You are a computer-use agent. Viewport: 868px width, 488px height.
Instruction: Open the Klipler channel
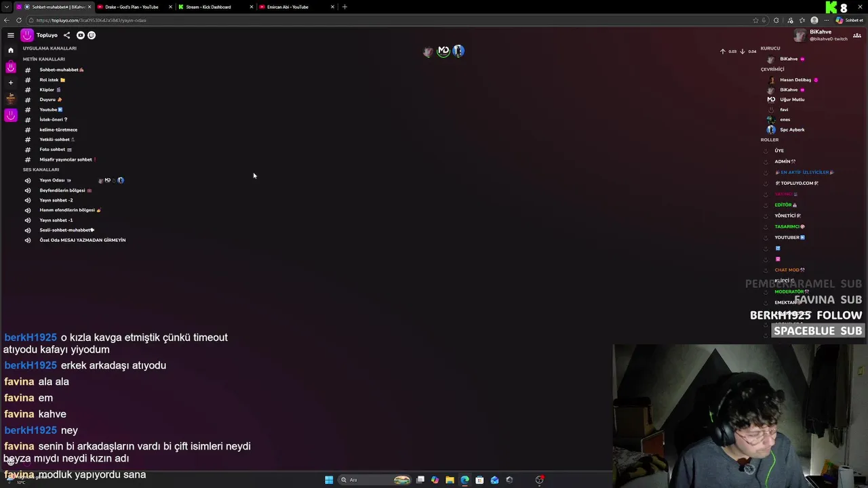click(x=50, y=89)
